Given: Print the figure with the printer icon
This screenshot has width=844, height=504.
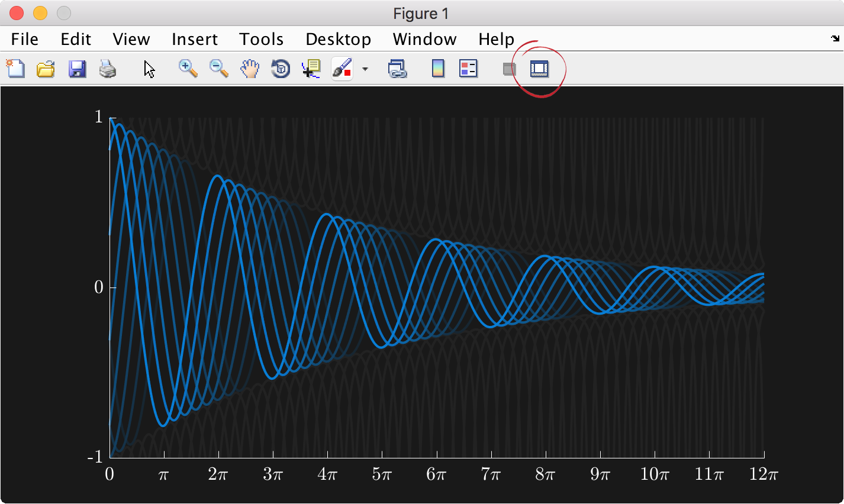Looking at the screenshot, I should click(x=108, y=69).
